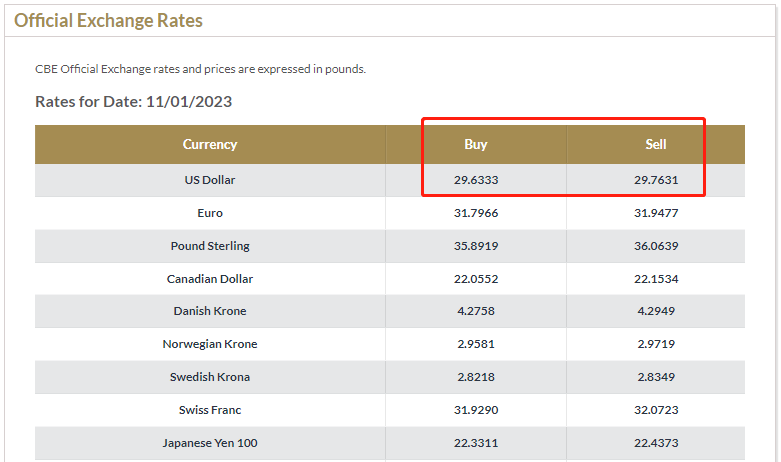
Task: Select the Japanese Yen 100 row label
Action: pyautogui.click(x=210, y=443)
